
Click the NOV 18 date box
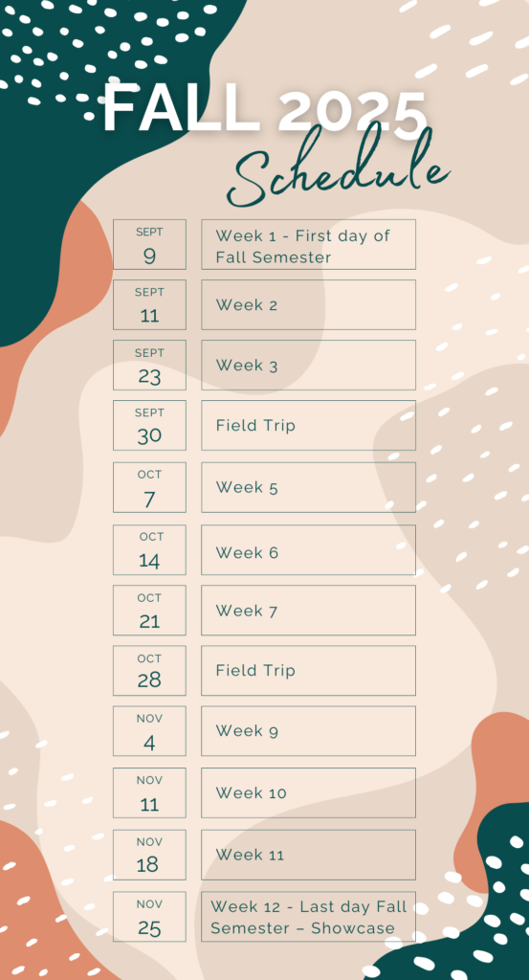149,855
